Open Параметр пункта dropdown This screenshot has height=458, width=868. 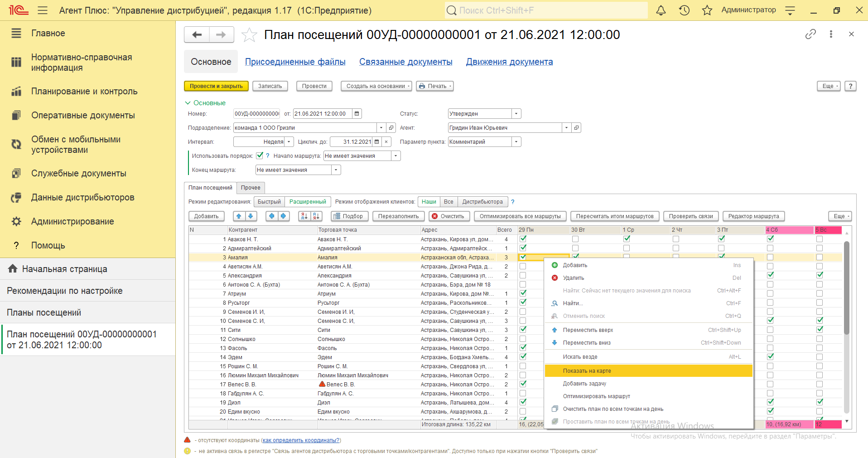516,142
